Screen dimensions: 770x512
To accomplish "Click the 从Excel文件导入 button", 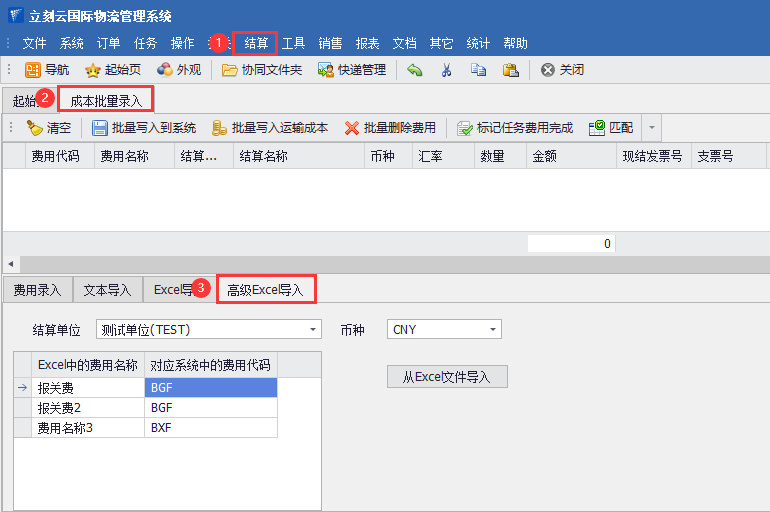I will click(x=447, y=377).
